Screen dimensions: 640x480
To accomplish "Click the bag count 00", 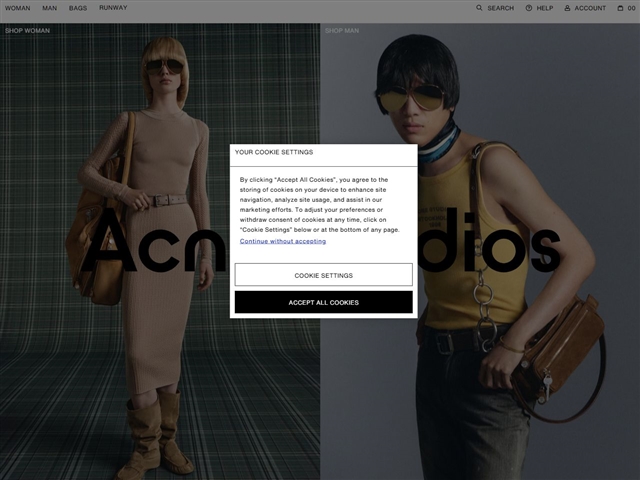I will (x=631, y=8).
